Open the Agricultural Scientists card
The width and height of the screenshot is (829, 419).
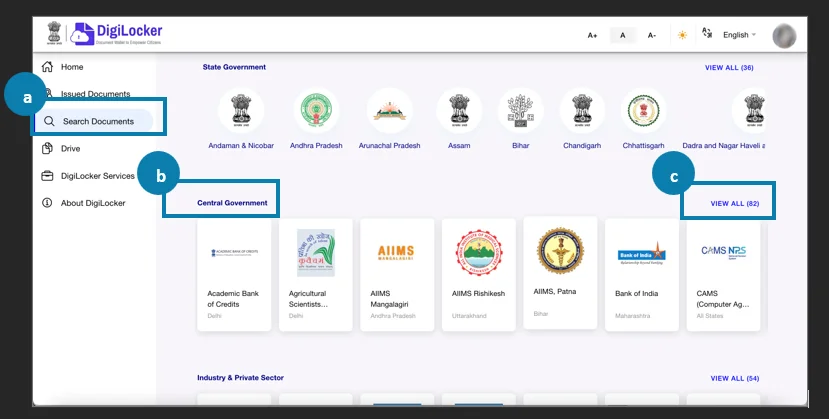[x=316, y=275]
